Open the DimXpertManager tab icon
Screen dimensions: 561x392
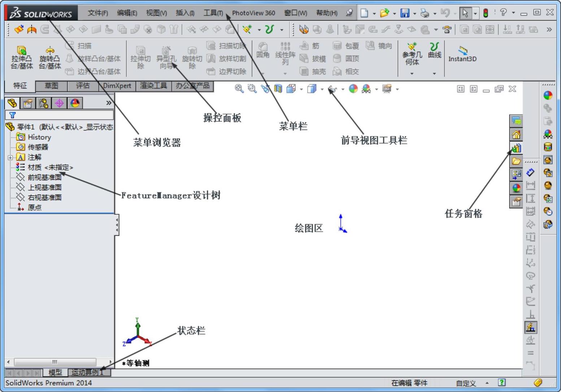(59, 103)
